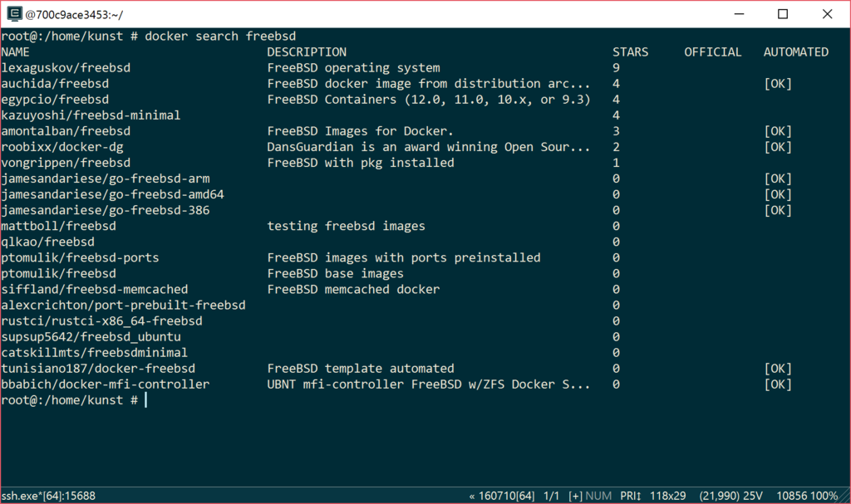
Task: Toggle maximize using the restore button
Action: click(x=781, y=14)
